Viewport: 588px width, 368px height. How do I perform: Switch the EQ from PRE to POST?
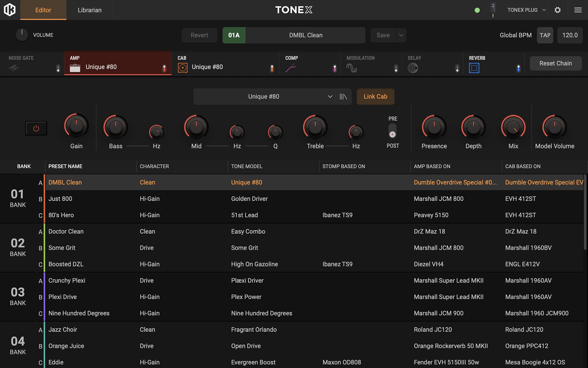[x=392, y=132]
